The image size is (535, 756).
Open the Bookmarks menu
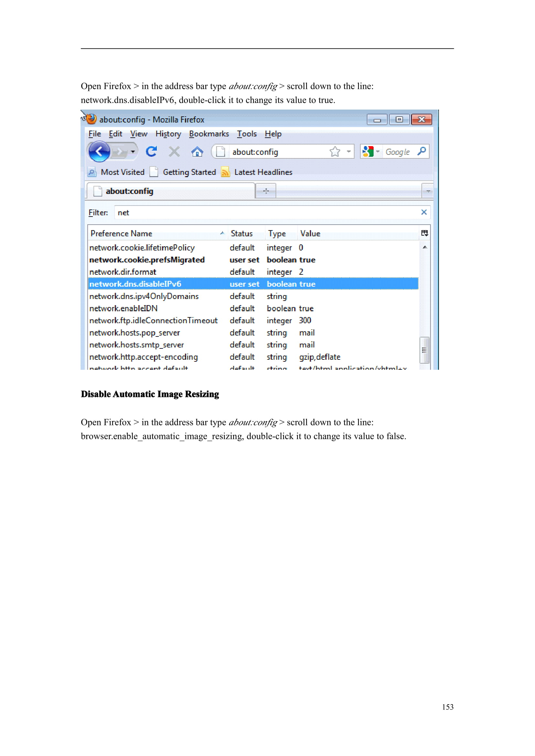209,134
